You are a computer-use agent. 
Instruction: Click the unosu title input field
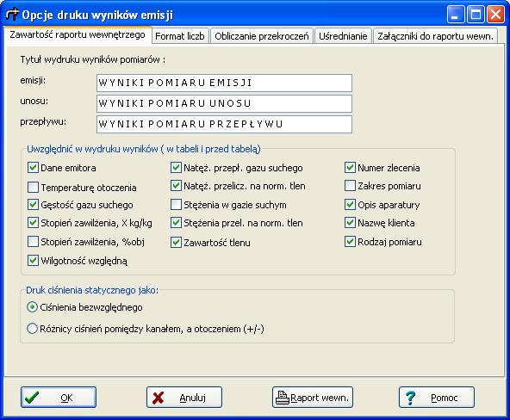pyautogui.click(x=224, y=103)
